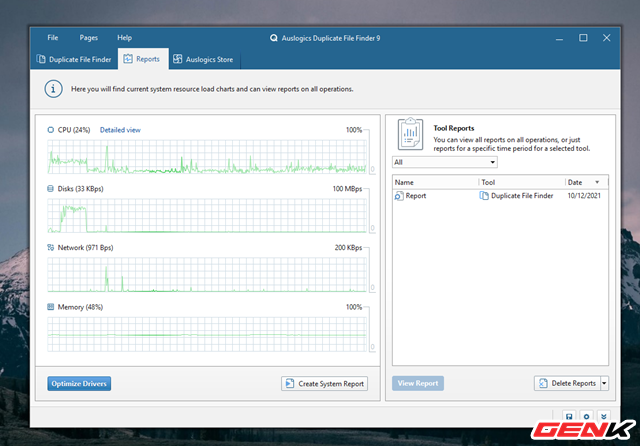Click the Disks chart icon
The width and height of the screenshot is (640, 446).
51,189
